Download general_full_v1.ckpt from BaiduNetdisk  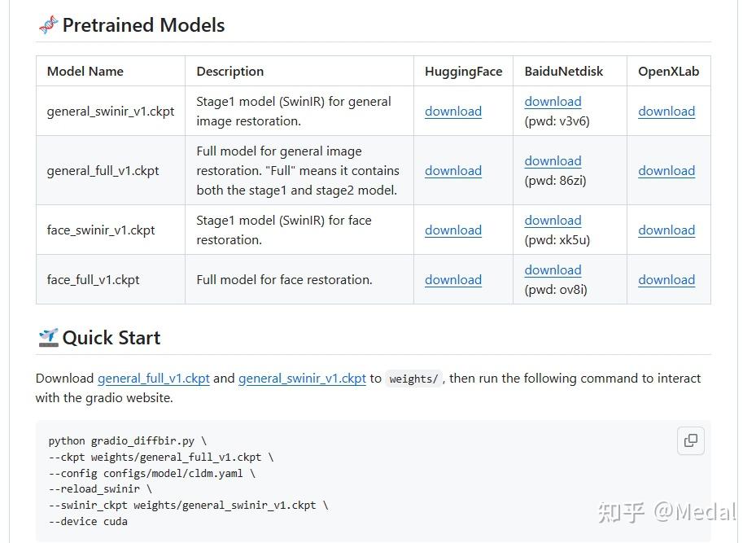[x=553, y=161]
